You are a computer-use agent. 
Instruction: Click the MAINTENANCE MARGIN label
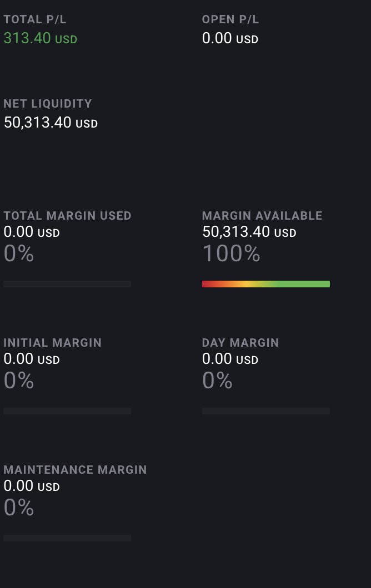(75, 470)
